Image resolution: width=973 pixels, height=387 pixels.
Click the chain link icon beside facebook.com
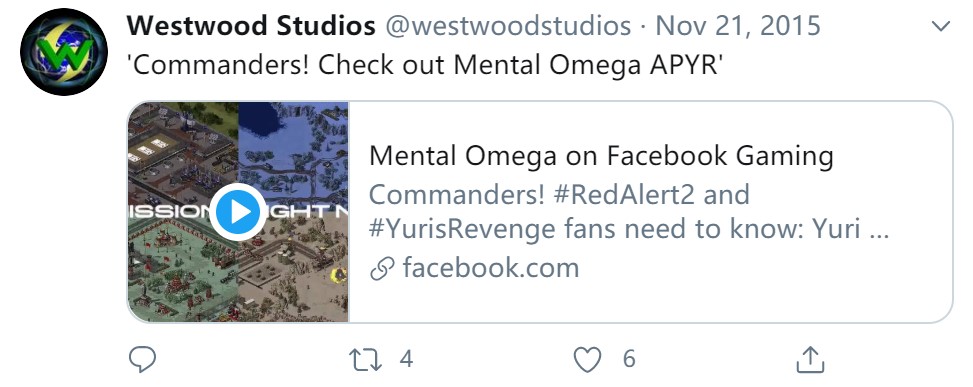tap(382, 269)
